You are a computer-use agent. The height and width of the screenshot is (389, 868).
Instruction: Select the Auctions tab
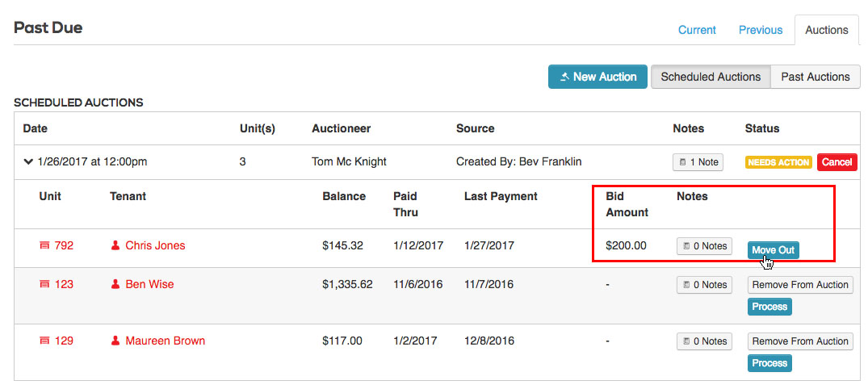click(x=827, y=30)
